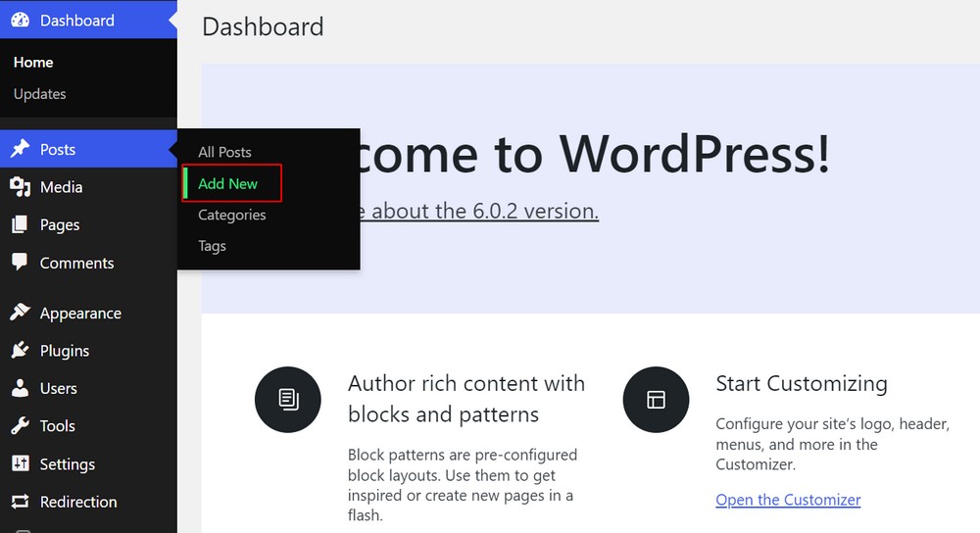This screenshot has height=533, width=980.
Task: Go to Updates under Dashboard
Action: coord(40,94)
